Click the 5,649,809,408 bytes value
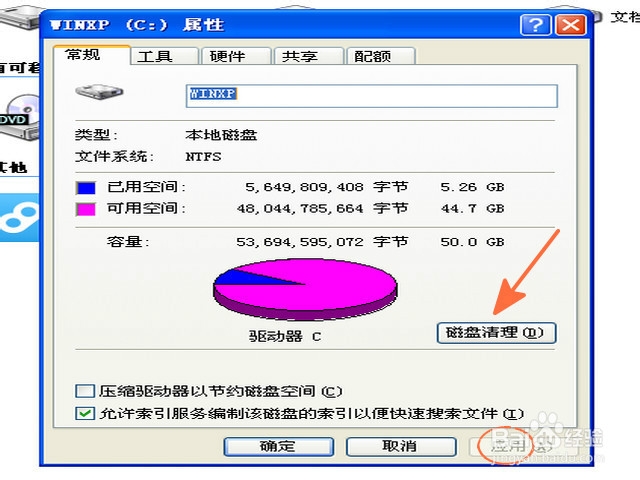 (304, 187)
